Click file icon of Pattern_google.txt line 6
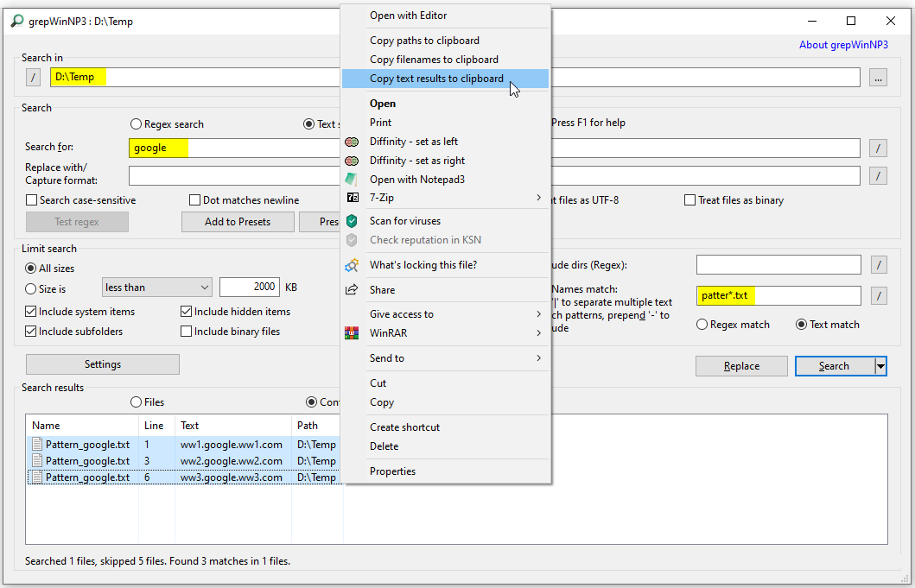The width and height of the screenshot is (915, 588). click(37, 477)
